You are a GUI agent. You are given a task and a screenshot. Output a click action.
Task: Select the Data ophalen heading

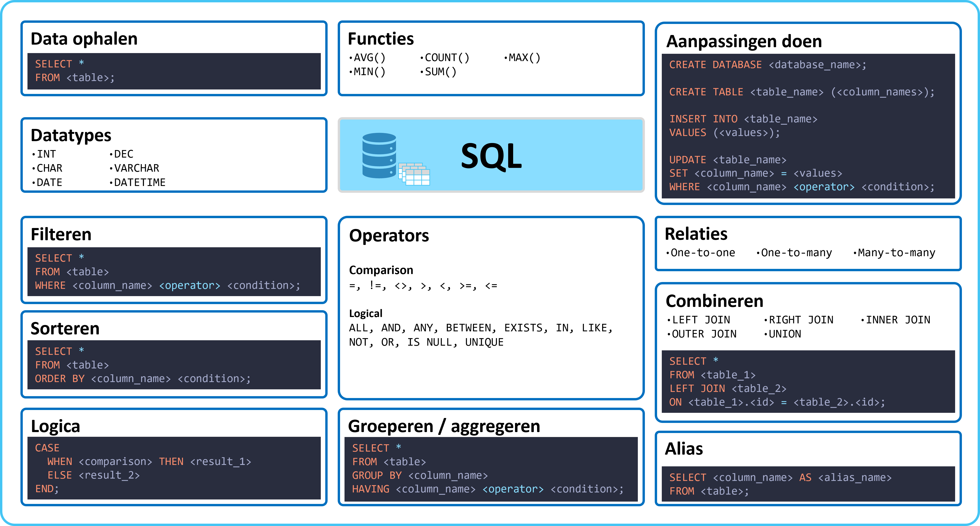pyautogui.click(x=84, y=39)
